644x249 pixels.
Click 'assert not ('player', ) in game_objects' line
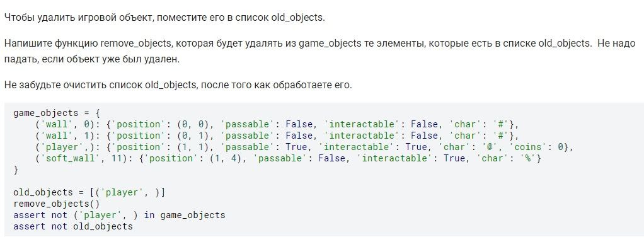(x=119, y=215)
